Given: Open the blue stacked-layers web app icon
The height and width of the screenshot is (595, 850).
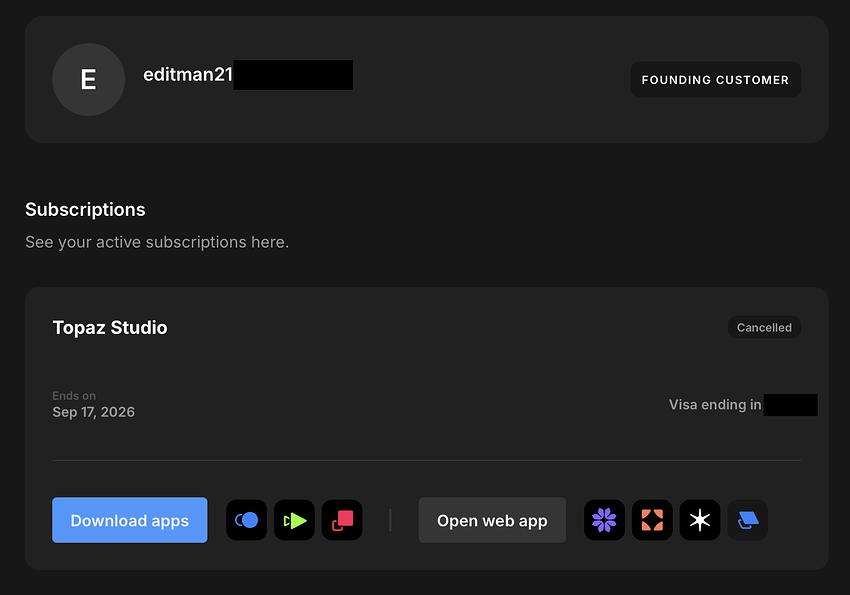Looking at the screenshot, I should point(748,520).
